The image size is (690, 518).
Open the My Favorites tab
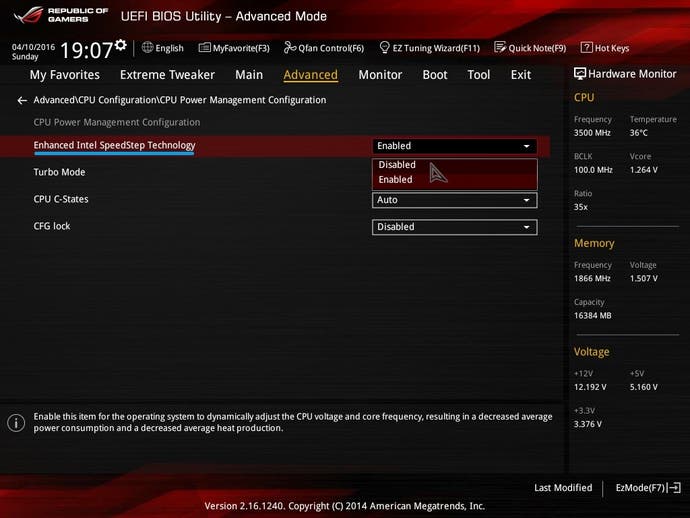[65, 75]
